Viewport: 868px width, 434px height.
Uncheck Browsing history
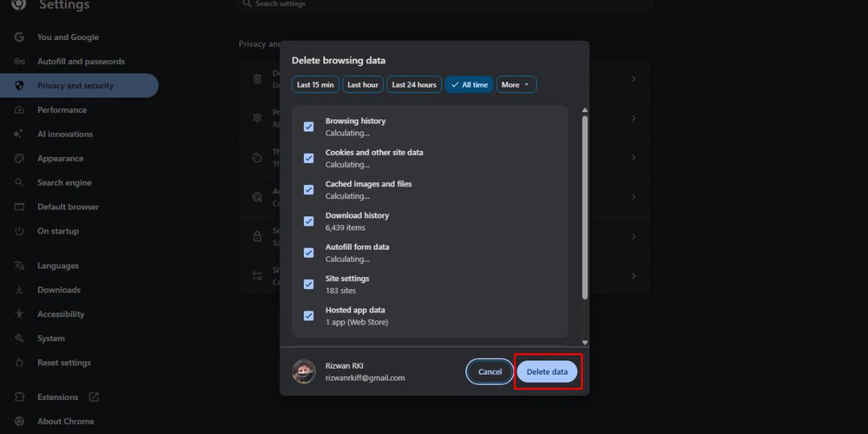tap(308, 126)
